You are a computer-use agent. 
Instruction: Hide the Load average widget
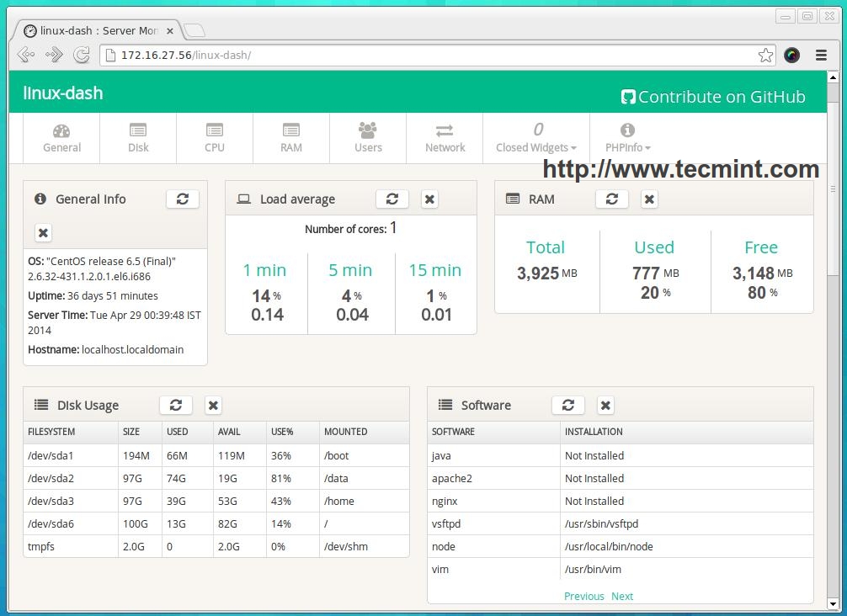point(429,199)
